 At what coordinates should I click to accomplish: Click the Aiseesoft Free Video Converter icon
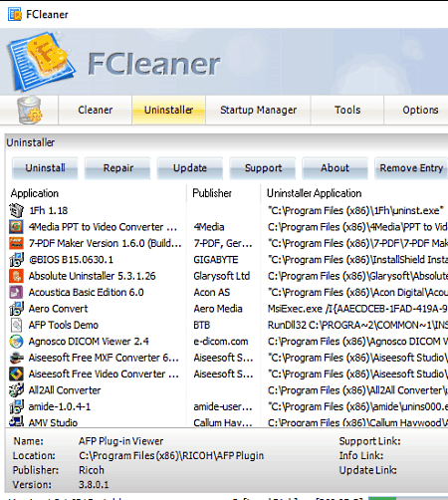pyautogui.click(x=16, y=374)
